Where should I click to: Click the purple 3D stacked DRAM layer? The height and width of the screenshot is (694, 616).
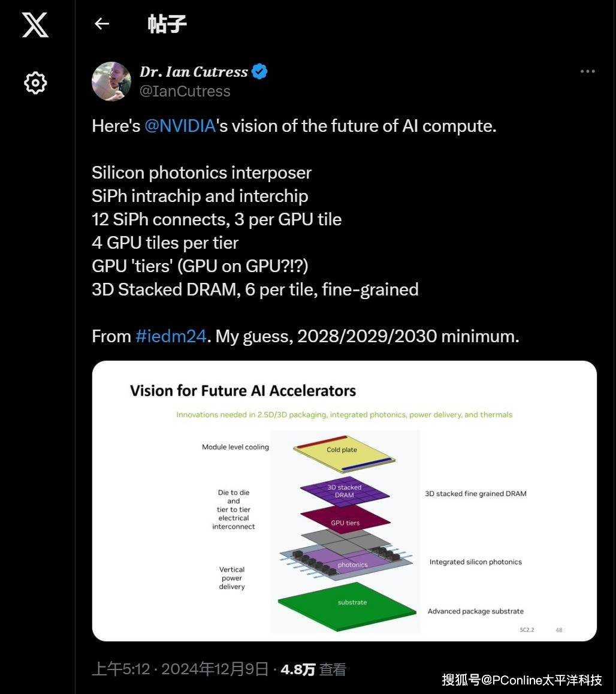click(345, 491)
